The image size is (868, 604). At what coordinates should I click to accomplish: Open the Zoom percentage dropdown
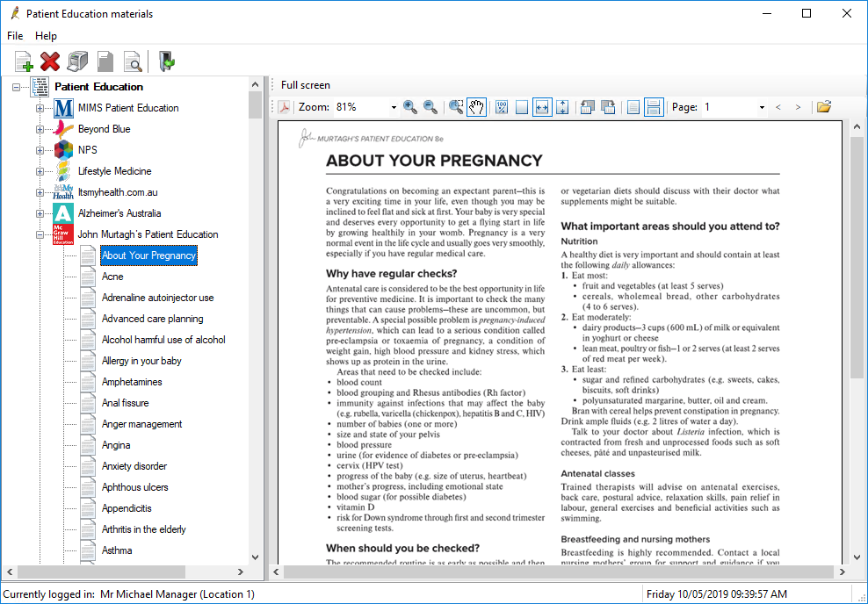(394, 107)
